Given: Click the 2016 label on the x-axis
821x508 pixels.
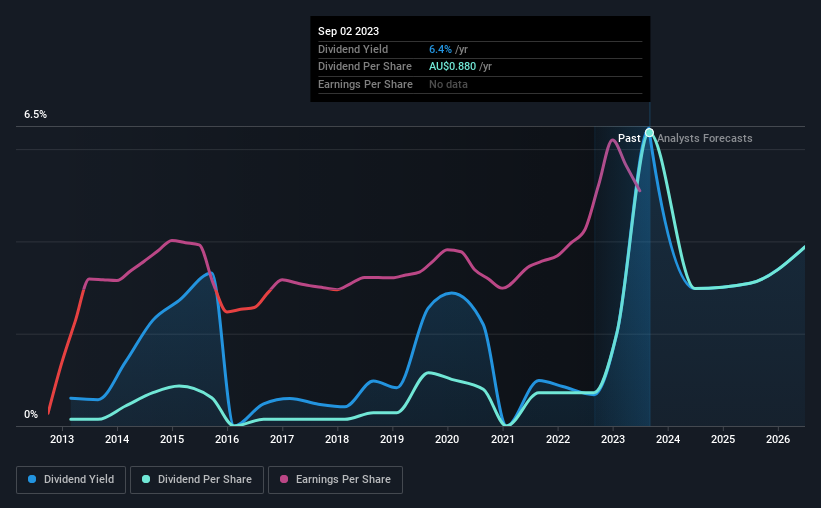Looking at the screenshot, I should [x=227, y=439].
